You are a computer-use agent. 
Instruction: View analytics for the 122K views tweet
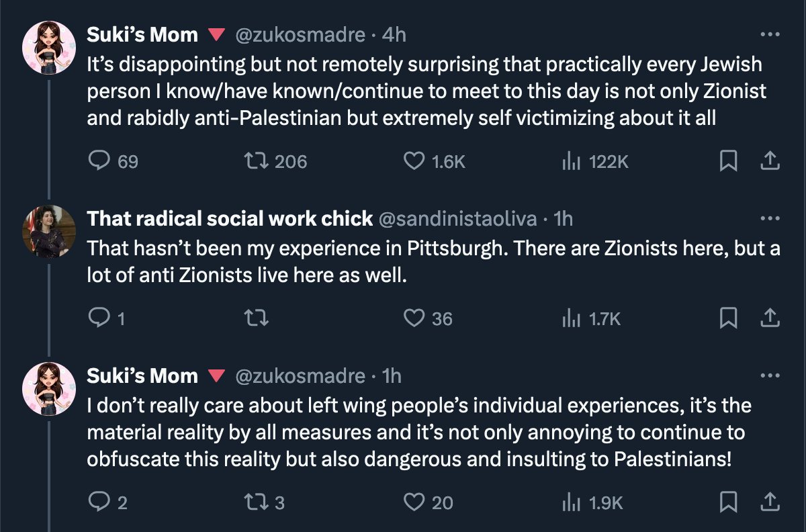[570, 161]
